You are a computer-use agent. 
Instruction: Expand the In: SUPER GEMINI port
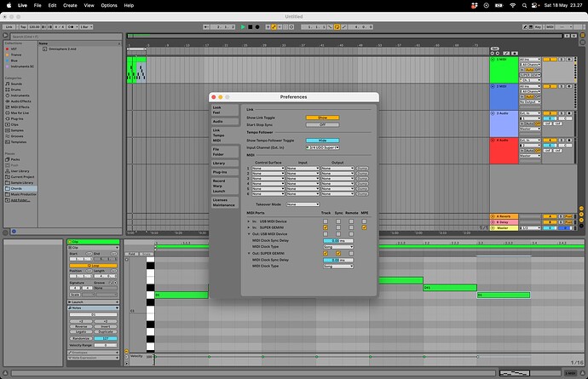pos(248,227)
